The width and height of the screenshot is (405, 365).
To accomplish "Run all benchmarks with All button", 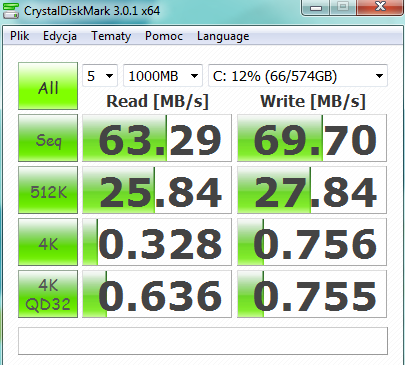I will tap(48, 86).
